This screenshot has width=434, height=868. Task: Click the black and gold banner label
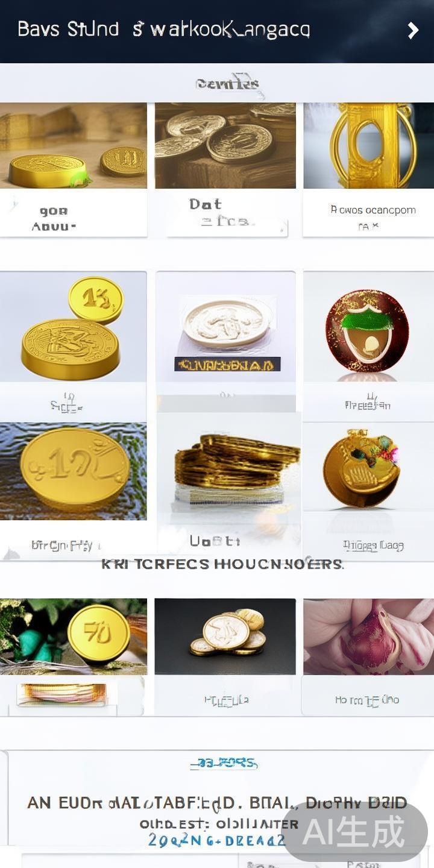pyautogui.click(x=227, y=364)
